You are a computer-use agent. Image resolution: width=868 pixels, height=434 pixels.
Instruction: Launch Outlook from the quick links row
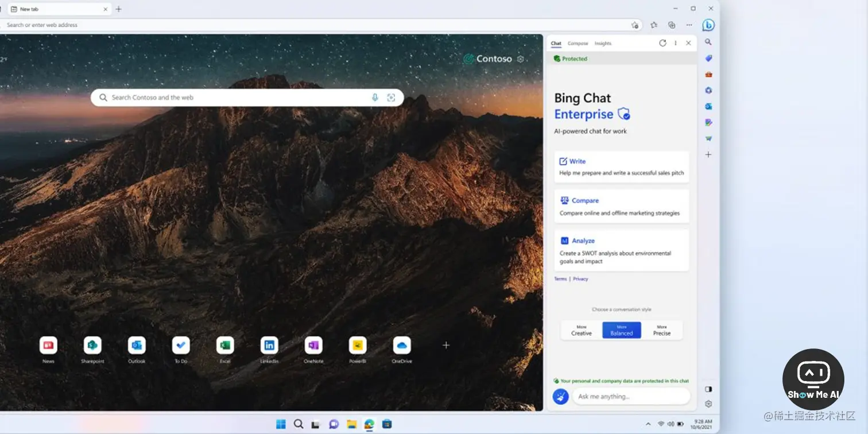pyautogui.click(x=137, y=345)
